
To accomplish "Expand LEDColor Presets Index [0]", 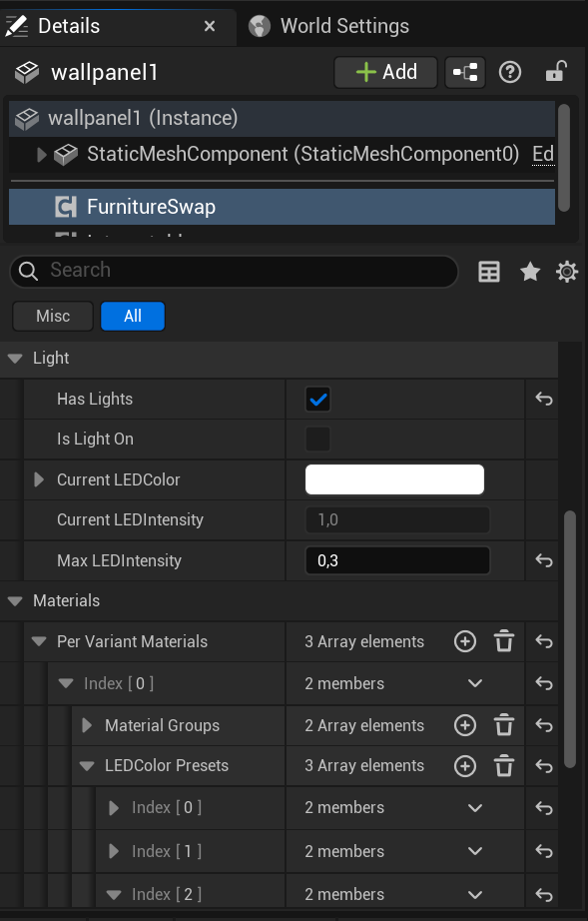I will pos(114,808).
